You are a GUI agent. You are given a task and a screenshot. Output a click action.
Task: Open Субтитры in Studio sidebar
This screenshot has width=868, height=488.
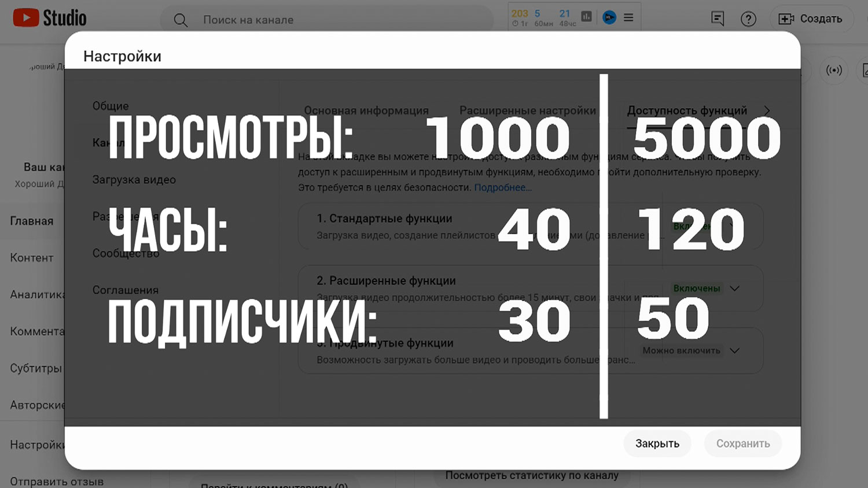point(36,368)
